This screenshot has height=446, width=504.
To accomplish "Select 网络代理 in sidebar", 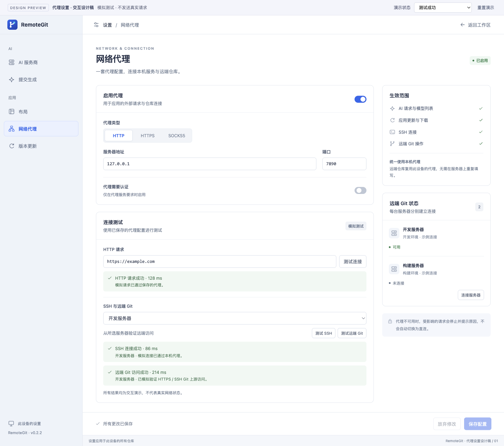I will pos(41,129).
